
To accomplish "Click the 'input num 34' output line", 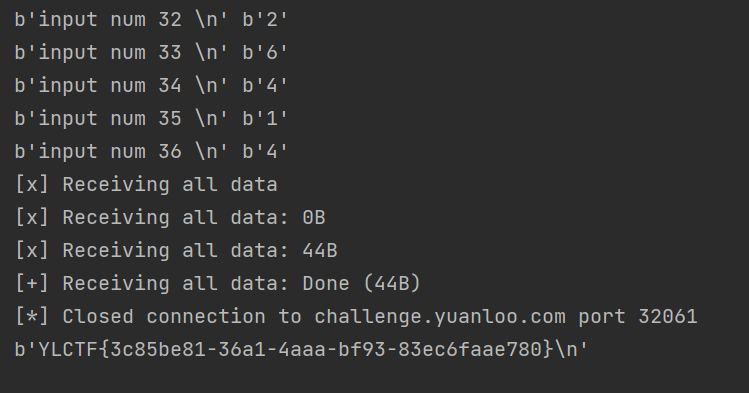I will click(x=151, y=86).
